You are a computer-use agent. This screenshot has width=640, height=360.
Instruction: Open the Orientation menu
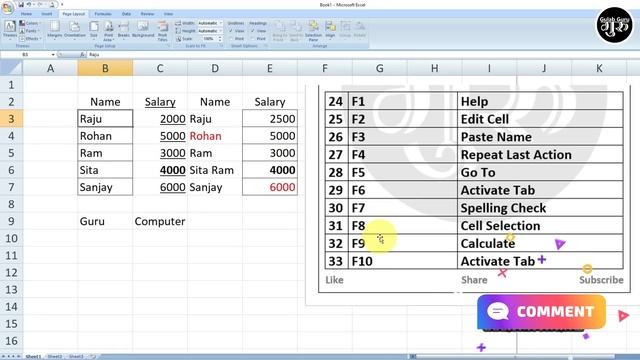[75, 30]
